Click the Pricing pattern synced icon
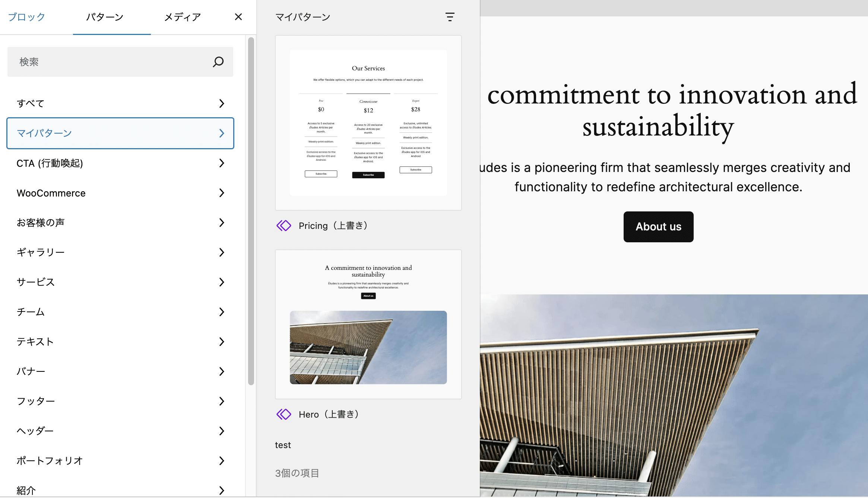Viewport: 868px width, 498px height. point(283,225)
